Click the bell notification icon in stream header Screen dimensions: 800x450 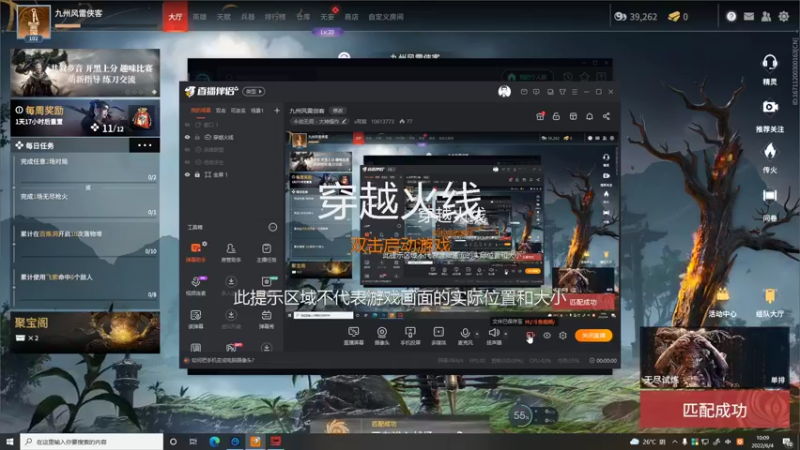(x=589, y=116)
